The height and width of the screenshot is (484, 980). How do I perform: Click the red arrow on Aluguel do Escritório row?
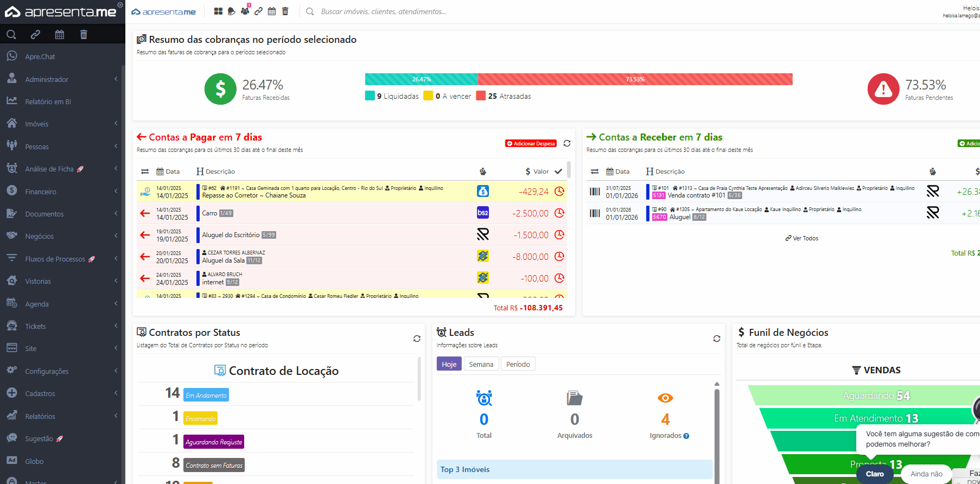[145, 235]
